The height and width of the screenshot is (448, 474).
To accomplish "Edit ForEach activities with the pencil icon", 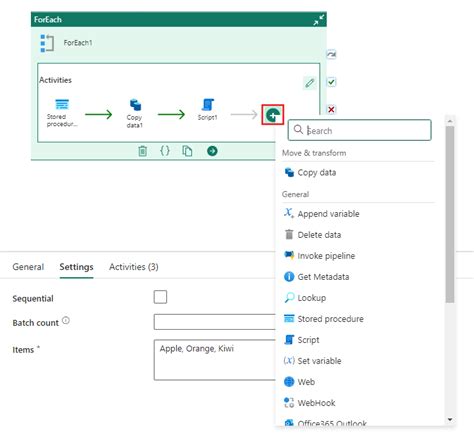I will click(x=310, y=83).
